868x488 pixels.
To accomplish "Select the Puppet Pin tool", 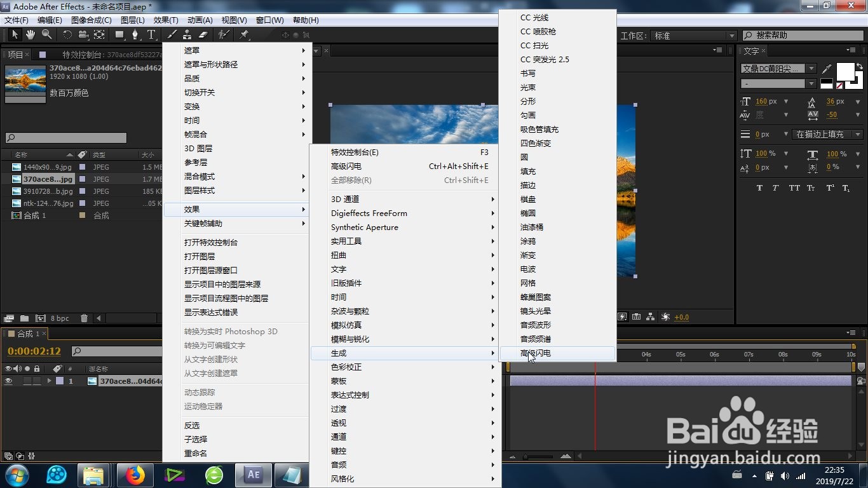I will [243, 34].
